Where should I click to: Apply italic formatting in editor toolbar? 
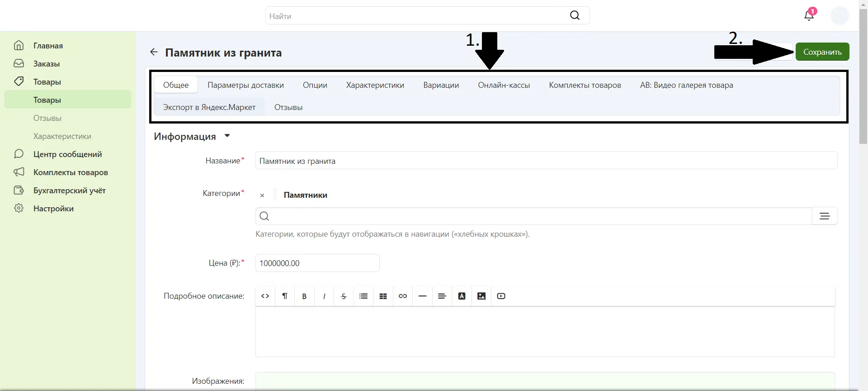(x=324, y=296)
